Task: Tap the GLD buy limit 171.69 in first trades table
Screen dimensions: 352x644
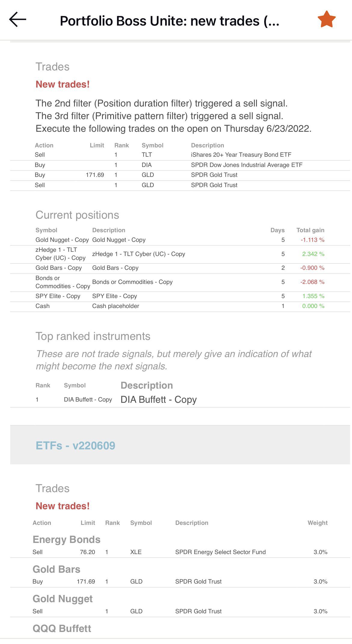Action: coord(95,175)
